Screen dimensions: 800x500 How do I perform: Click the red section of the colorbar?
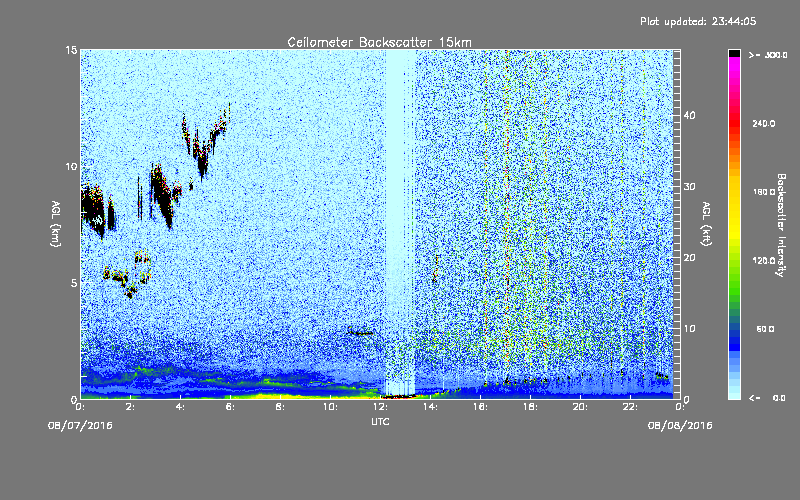pos(734,122)
